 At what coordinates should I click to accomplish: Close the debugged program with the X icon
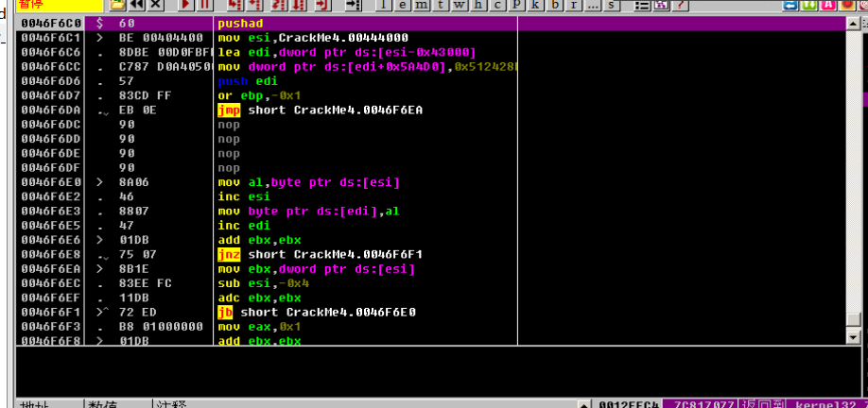pyautogui.click(x=157, y=5)
